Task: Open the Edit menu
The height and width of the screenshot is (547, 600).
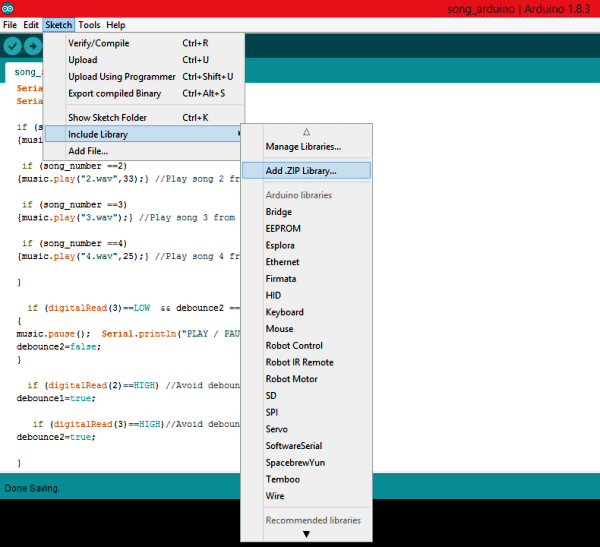Action: pyautogui.click(x=31, y=25)
